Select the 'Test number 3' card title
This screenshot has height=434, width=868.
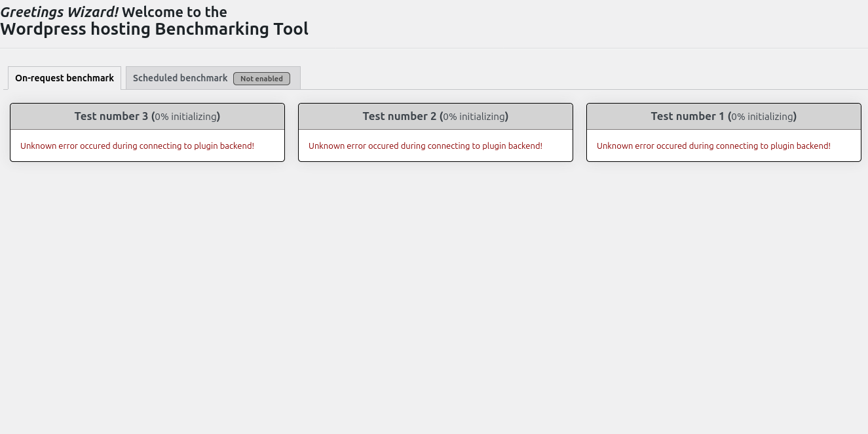click(111, 116)
